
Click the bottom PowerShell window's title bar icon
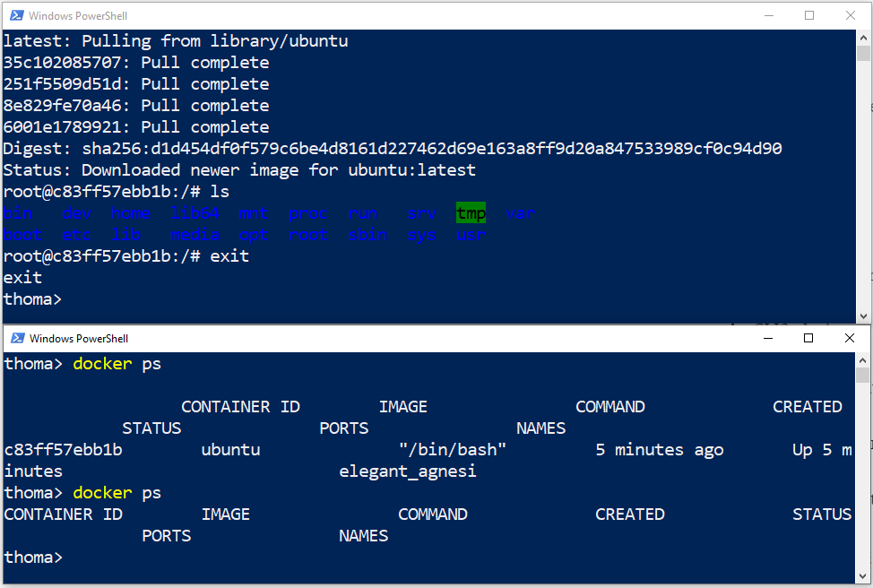click(x=14, y=338)
